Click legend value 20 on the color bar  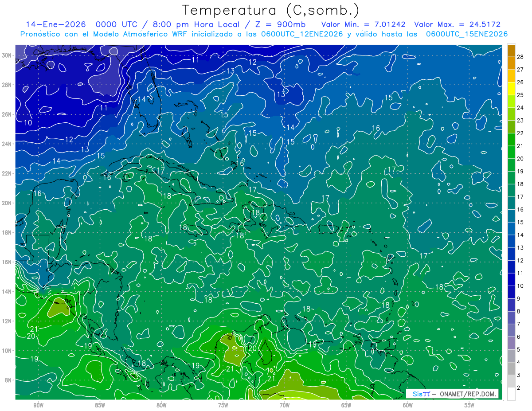tap(520, 159)
